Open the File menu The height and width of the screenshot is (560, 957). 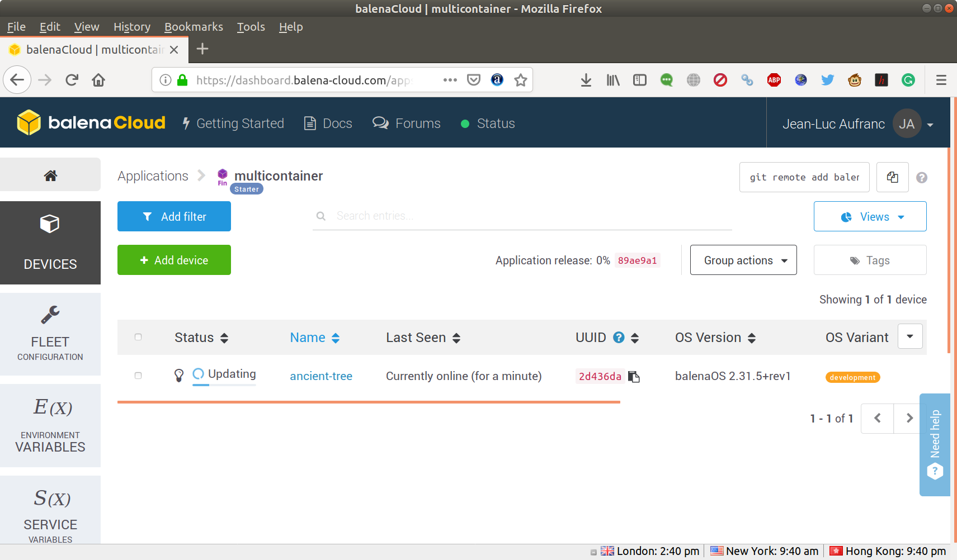(16, 27)
